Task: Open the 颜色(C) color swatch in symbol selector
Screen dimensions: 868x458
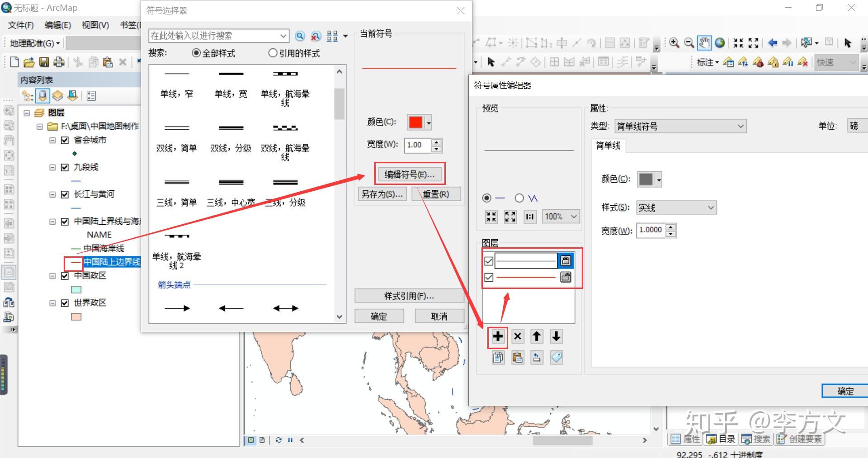Action: 416,122
